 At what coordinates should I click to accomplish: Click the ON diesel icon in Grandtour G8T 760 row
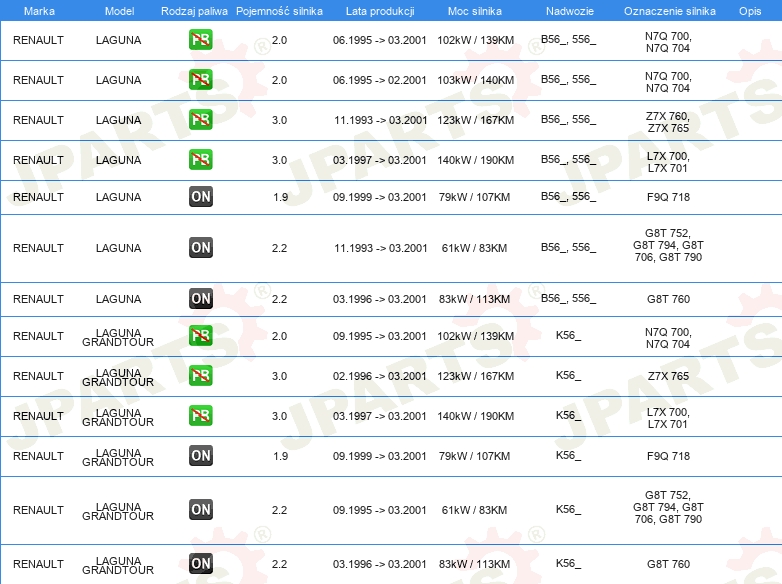coord(200,564)
